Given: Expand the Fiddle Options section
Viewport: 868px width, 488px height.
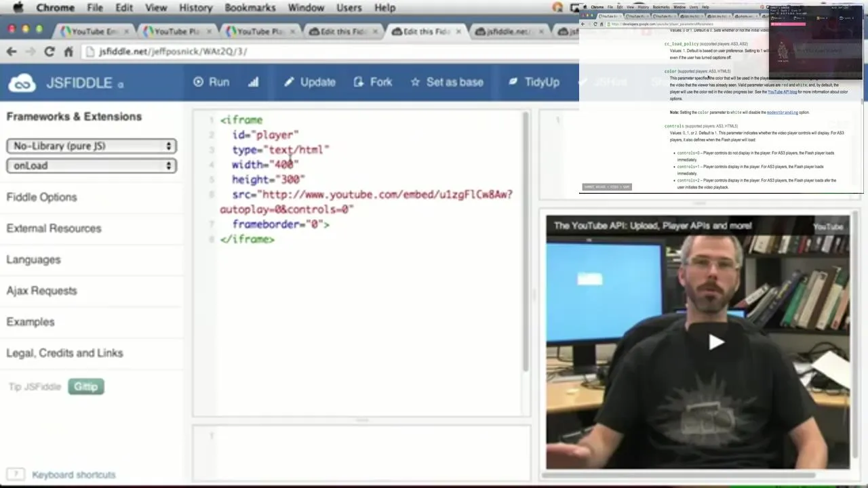Looking at the screenshot, I should tap(41, 197).
